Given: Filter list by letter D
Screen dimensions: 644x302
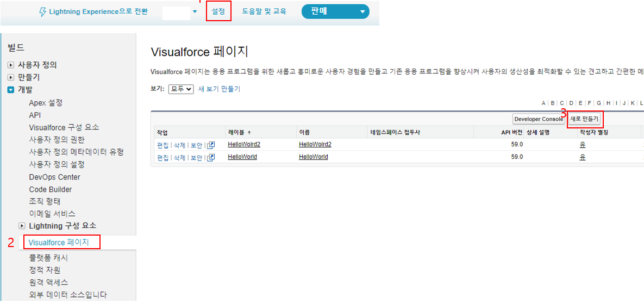Looking at the screenshot, I should (x=571, y=103).
